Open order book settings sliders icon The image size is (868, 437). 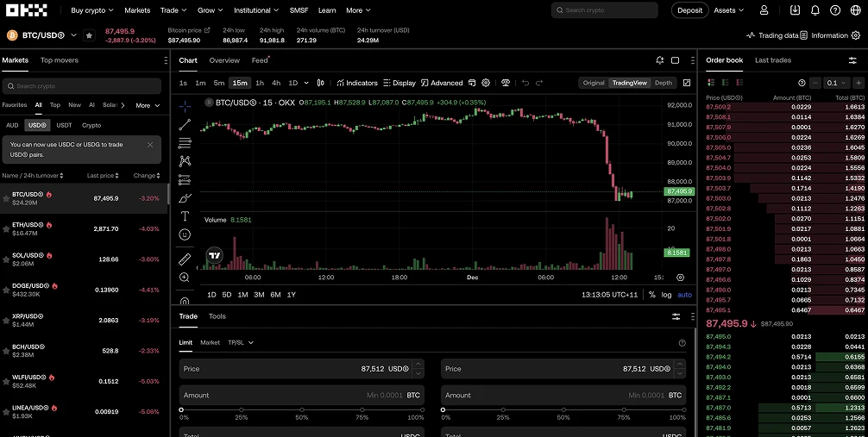(x=852, y=60)
